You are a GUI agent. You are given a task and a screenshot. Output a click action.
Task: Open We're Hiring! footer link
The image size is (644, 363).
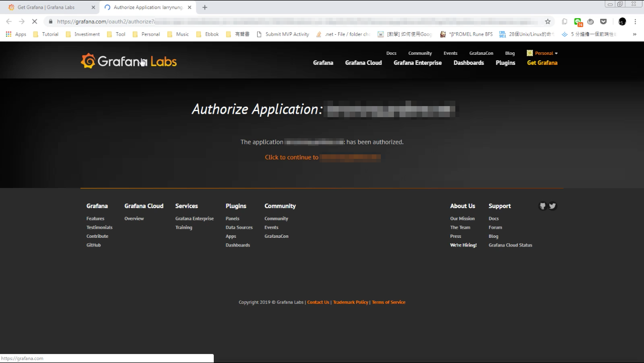tap(463, 245)
